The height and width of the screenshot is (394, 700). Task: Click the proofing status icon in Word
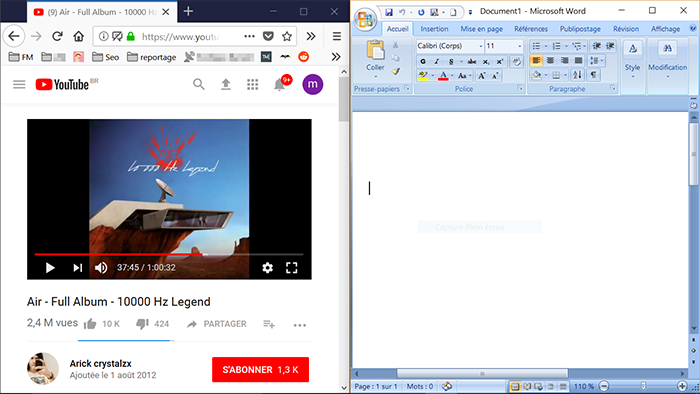coord(447,386)
